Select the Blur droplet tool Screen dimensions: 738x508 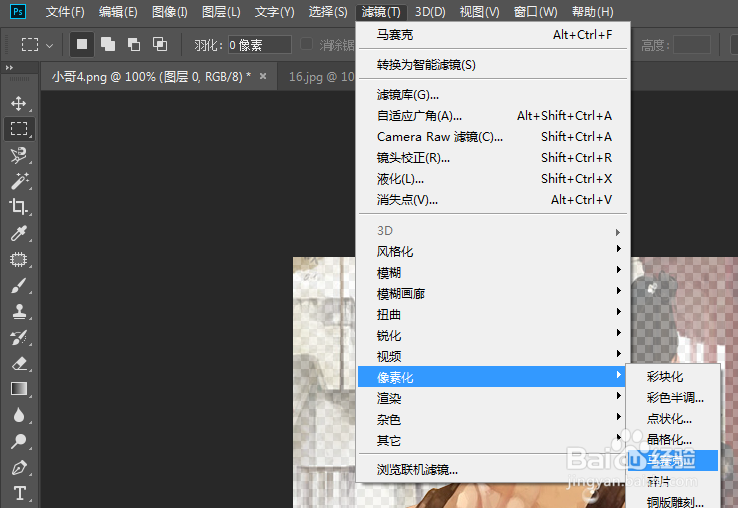click(19, 415)
